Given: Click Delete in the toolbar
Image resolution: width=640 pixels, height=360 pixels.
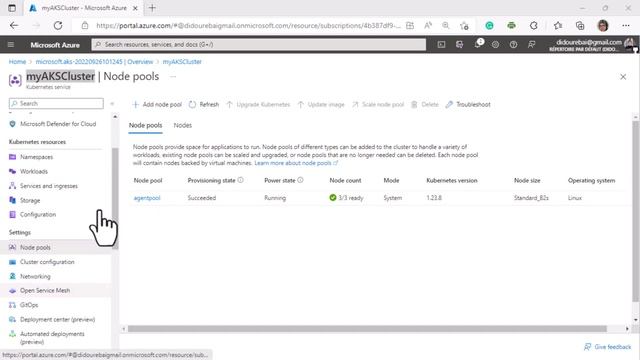Looking at the screenshot, I should coord(424,104).
